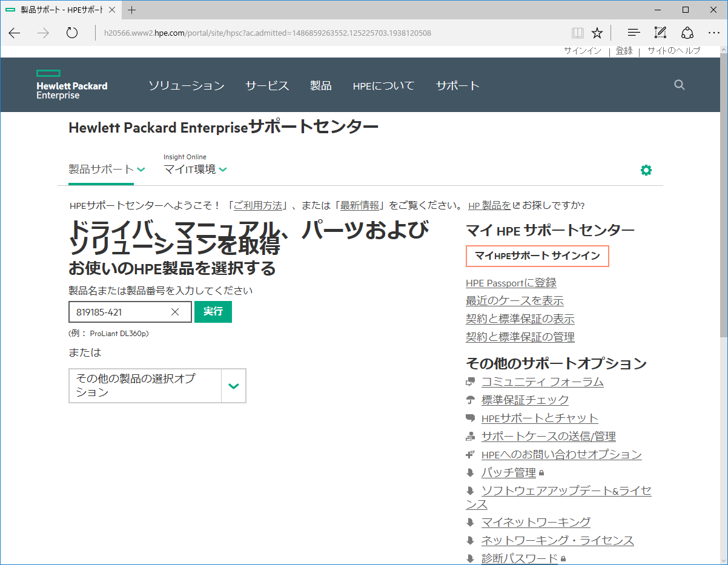This screenshot has height=565, width=728.
Task: Open HPEサポートとチャット link
Action: tap(540, 418)
